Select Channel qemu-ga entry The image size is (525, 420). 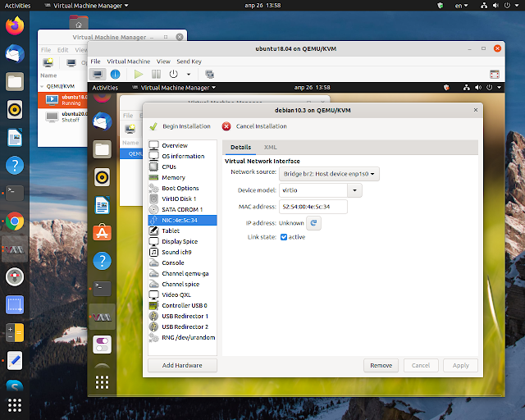(182, 274)
